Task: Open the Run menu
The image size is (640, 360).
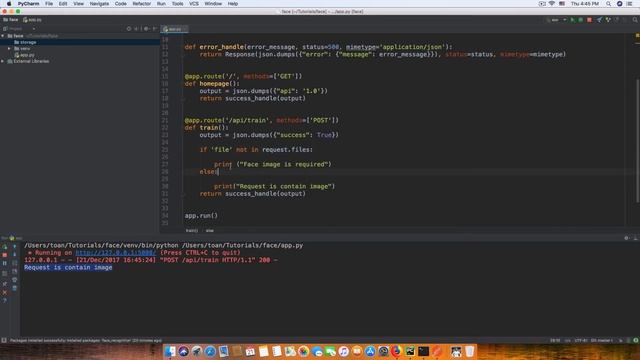Action: [x=161, y=4]
